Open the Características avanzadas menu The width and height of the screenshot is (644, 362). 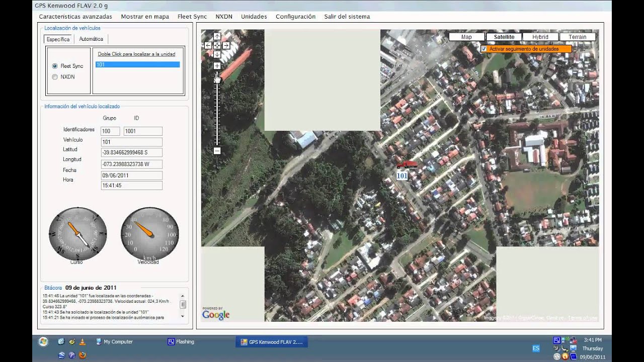pyautogui.click(x=75, y=17)
